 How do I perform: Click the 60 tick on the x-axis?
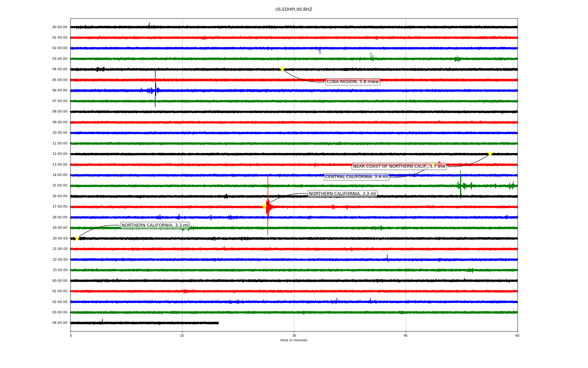[517, 335]
